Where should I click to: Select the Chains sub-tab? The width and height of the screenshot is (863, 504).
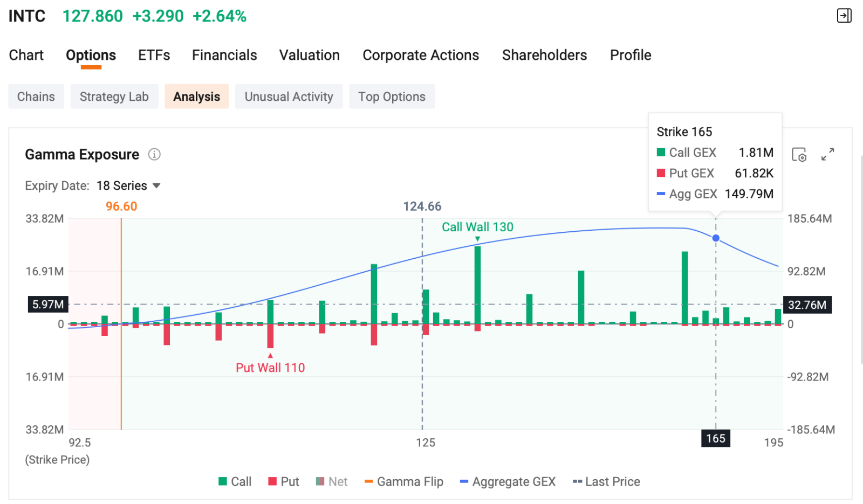pyautogui.click(x=36, y=96)
